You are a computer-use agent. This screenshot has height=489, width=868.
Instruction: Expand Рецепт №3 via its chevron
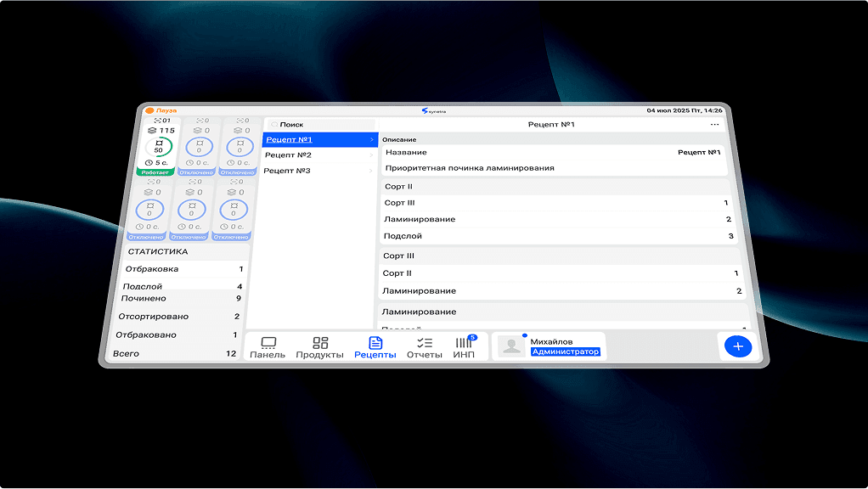point(371,171)
